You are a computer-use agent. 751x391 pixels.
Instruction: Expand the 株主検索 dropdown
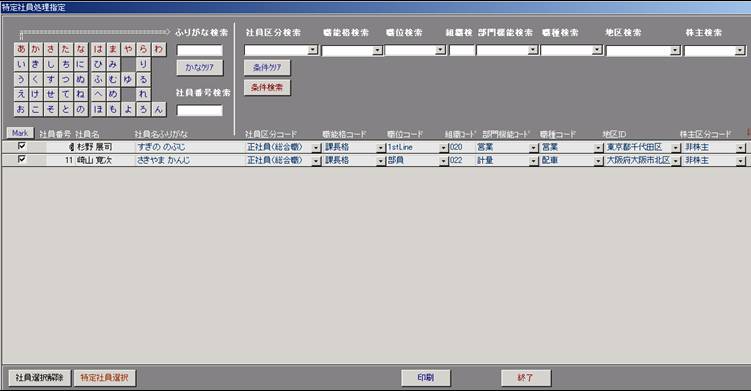pyautogui.click(x=740, y=50)
